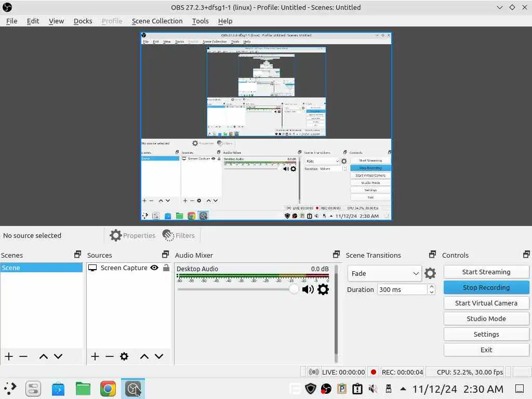The width and height of the screenshot is (532, 399).
Task: Move scene up in Scenes list
Action: pos(44,356)
